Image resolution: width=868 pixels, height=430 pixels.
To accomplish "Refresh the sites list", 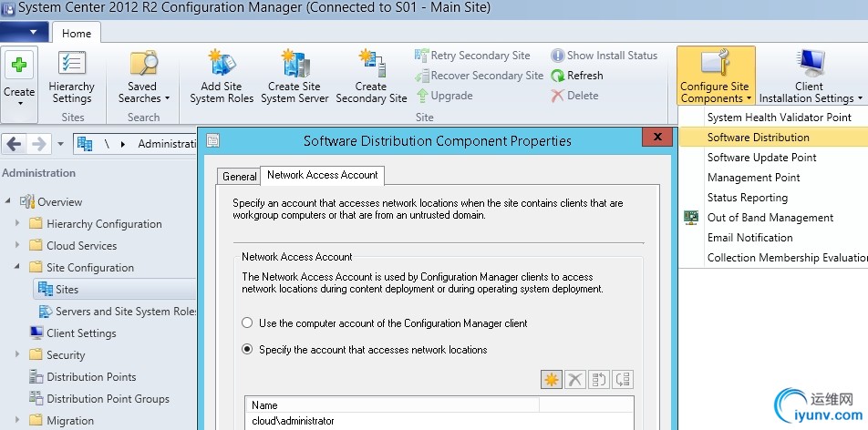I will tap(577, 76).
